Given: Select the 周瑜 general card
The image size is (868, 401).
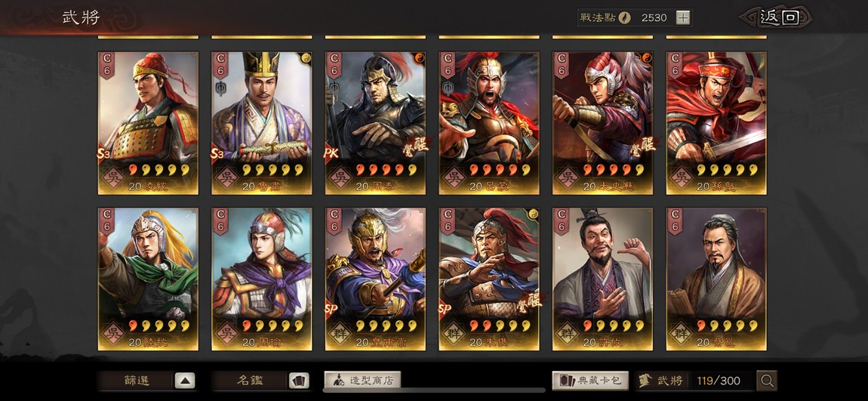Looking at the screenshot, I should pos(262,279).
